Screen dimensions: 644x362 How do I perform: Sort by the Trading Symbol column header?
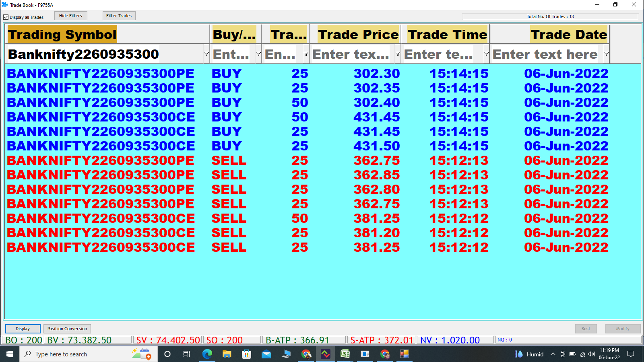(x=62, y=35)
